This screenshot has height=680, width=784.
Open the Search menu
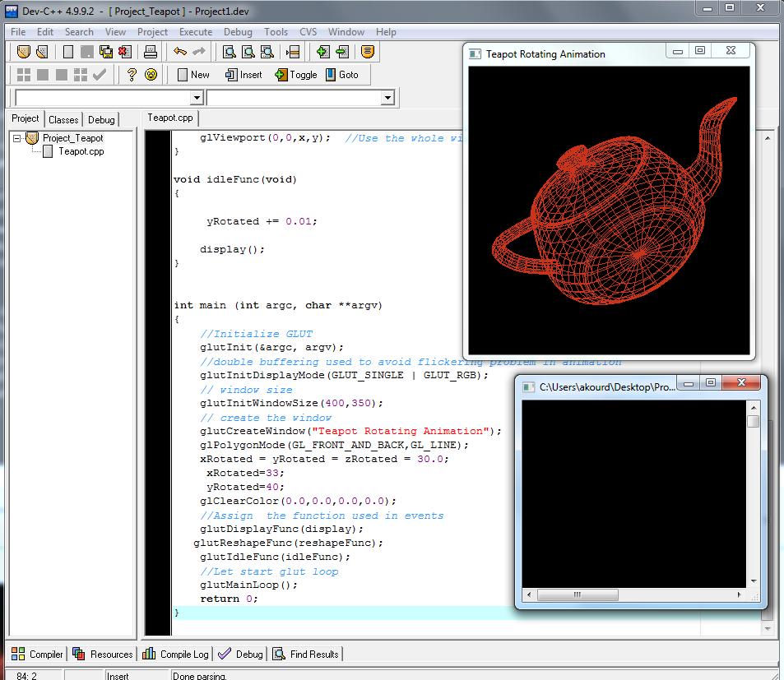click(x=79, y=31)
